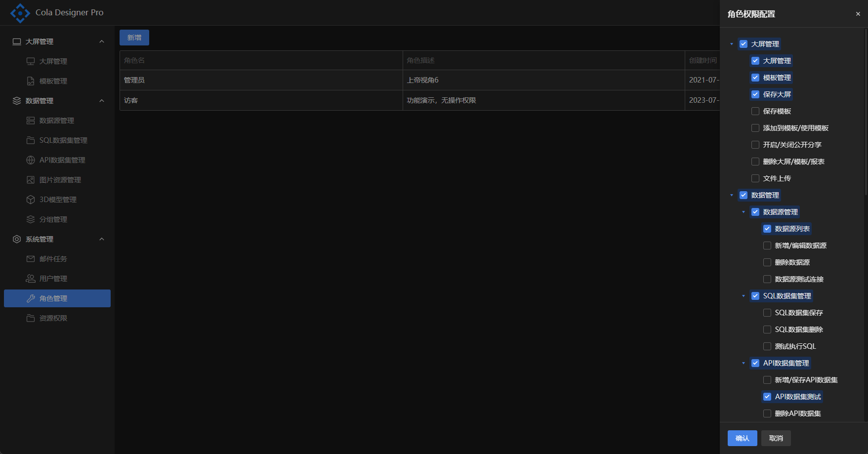Click the 资源权限 folder icon
The width and height of the screenshot is (868, 454).
(31, 318)
